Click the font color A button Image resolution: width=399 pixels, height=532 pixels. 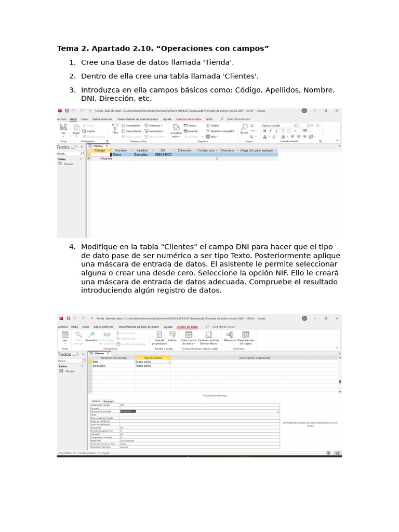coord(265,137)
